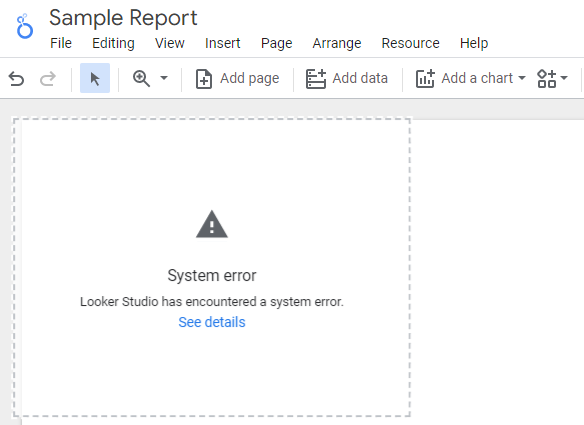The width and height of the screenshot is (584, 425).
Task: Click the Add page label
Action: click(x=250, y=78)
